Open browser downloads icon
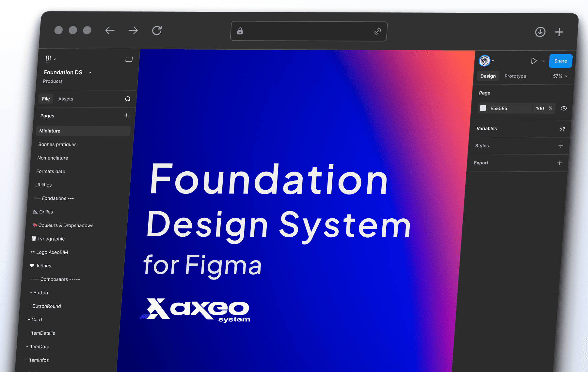This screenshot has width=588, height=372. tap(540, 32)
